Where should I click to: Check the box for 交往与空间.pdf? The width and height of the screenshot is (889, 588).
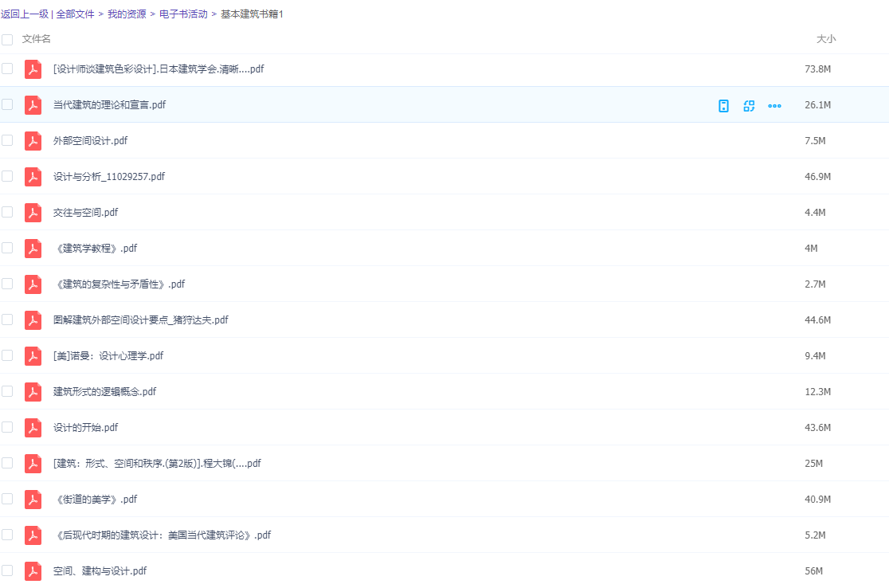7,211
